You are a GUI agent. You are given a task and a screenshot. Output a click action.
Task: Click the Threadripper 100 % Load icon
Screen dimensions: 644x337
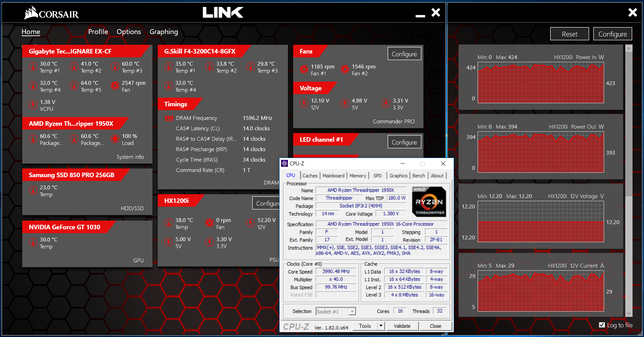point(115,139)
